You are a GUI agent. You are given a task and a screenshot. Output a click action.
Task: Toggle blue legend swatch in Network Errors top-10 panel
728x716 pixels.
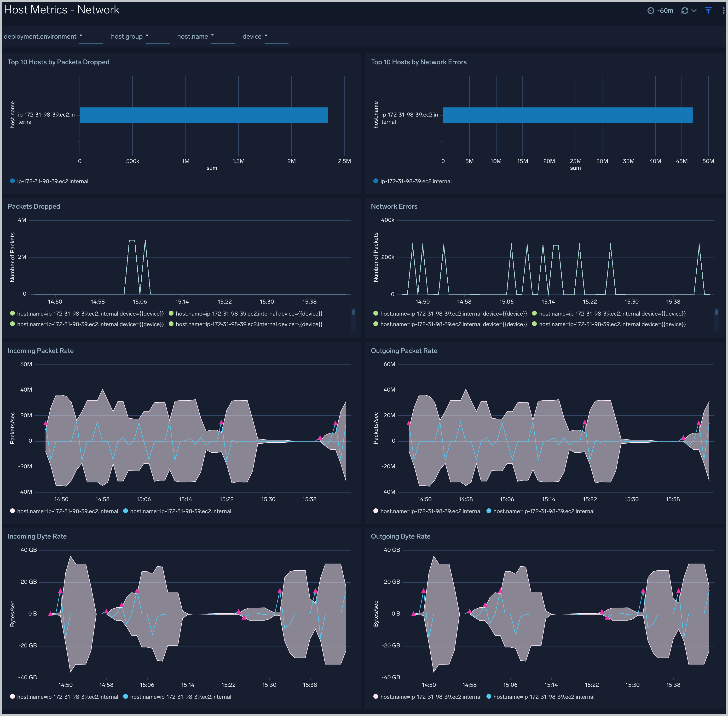(376, 181)
